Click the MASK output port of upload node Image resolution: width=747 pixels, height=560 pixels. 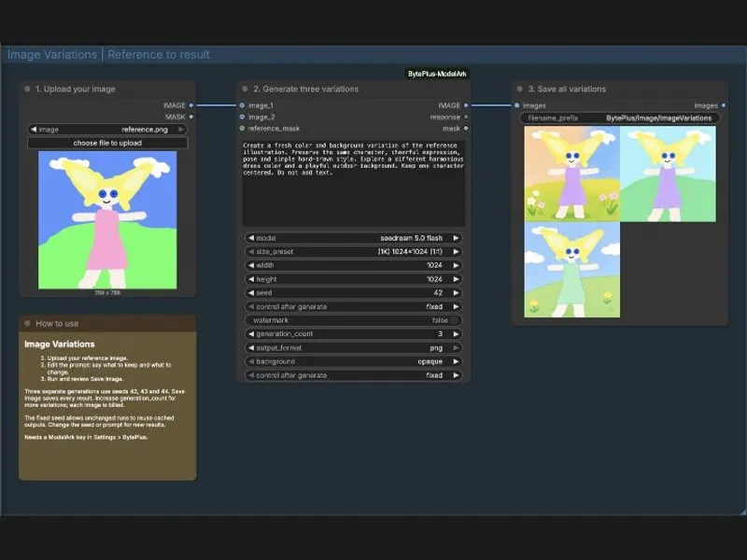[191, 117]
